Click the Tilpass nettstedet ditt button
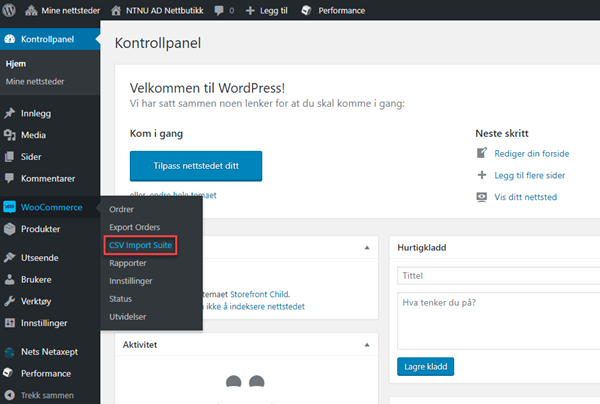 point(196,166)
